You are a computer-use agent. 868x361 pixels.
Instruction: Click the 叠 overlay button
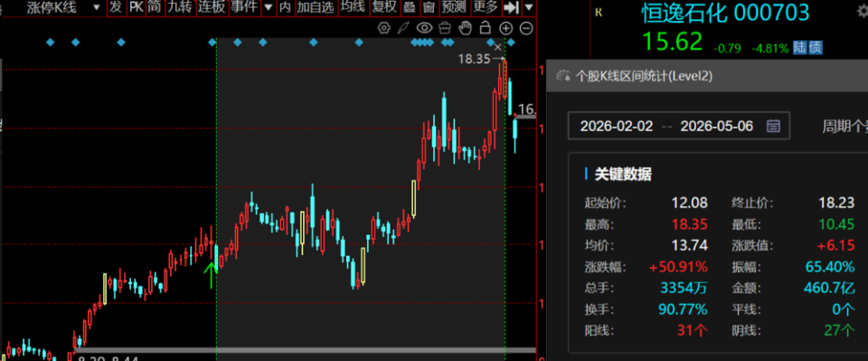(x=409, y=8)
